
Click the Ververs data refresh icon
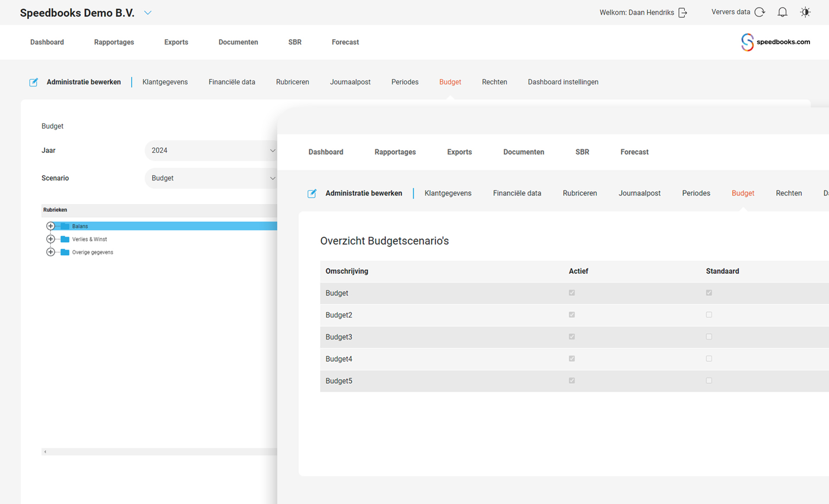759,12
